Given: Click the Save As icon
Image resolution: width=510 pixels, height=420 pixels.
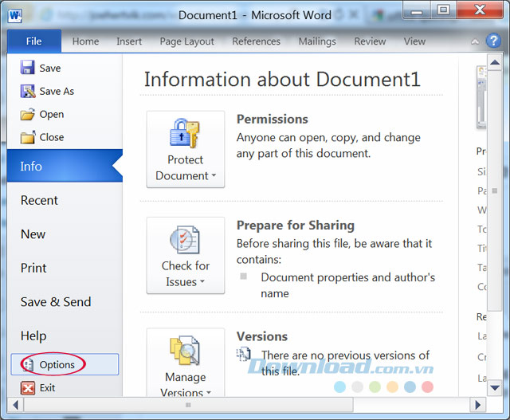Looking at the screenshot, I should [28, 92].
